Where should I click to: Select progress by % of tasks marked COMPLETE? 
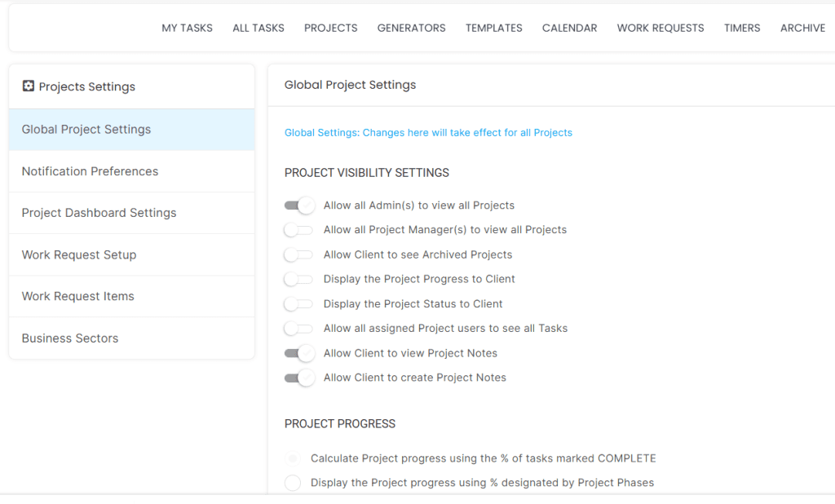tap(293, 458)
